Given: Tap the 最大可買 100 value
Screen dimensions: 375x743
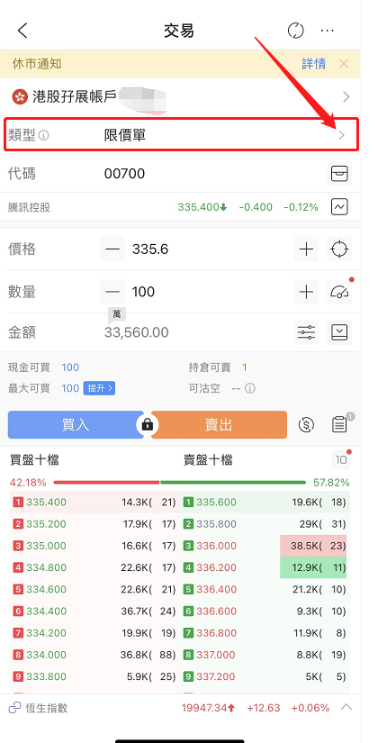Looking at the screenshot, I should [x=71, y=389].
